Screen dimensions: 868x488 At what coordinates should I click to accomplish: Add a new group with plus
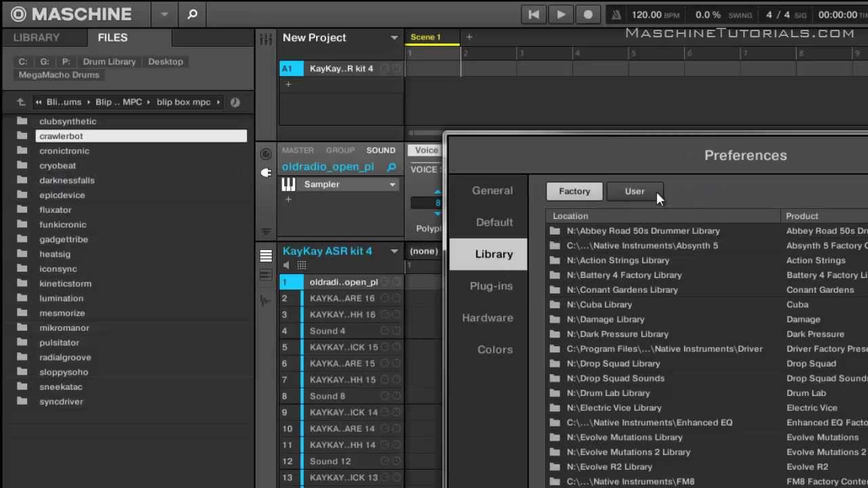point(288,84)
